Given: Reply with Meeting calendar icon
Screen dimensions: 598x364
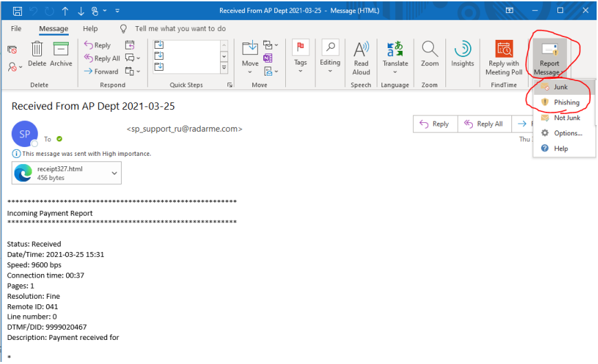Looking at the screenshot, I should 130,45.
